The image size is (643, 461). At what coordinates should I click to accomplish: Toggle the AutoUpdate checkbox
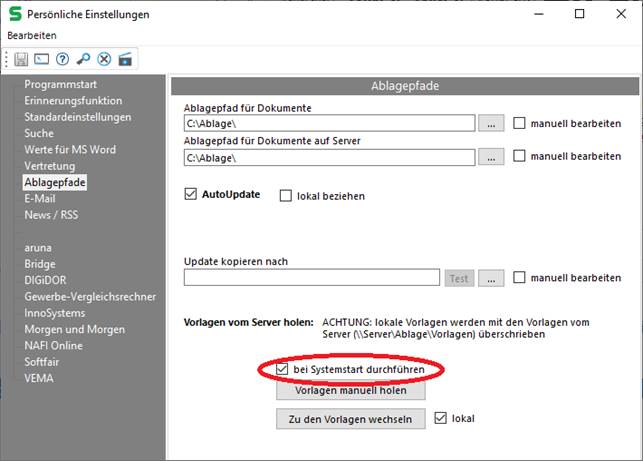coord(192,194)
